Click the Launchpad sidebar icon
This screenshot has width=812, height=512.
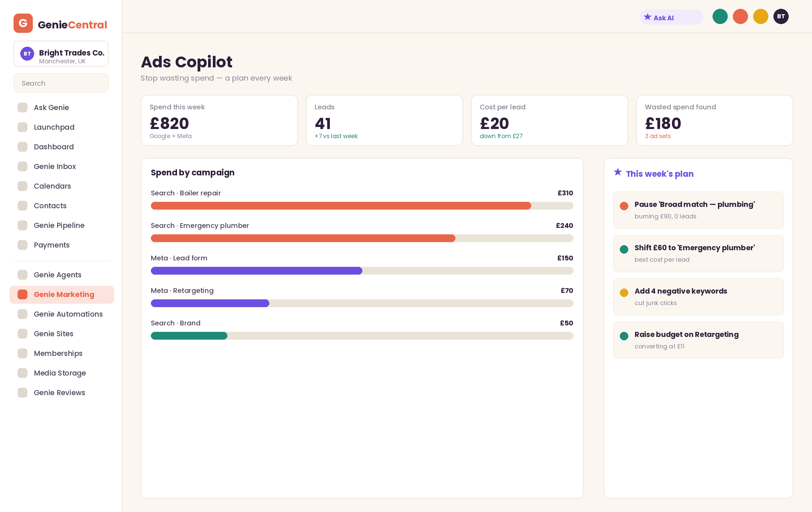(23, 127)
